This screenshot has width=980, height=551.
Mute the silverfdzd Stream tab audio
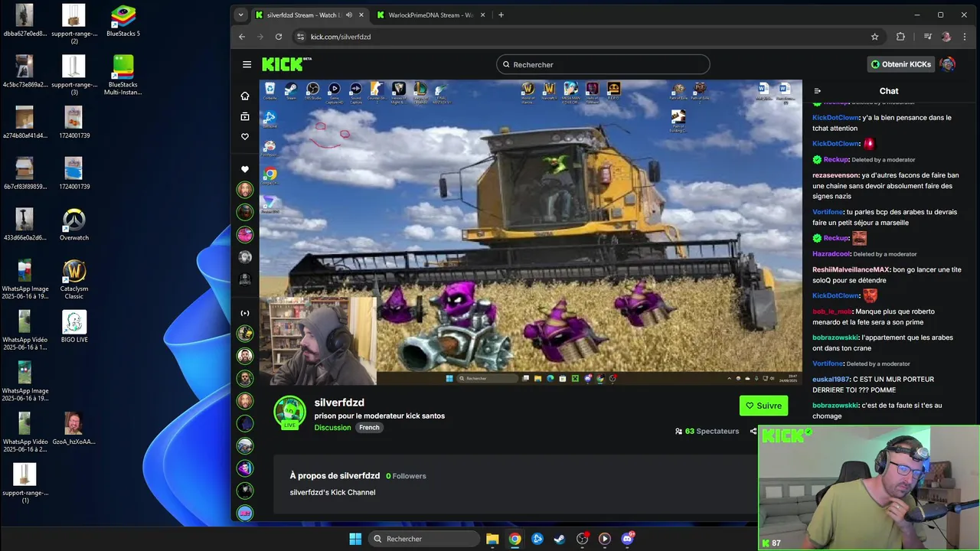349,15
